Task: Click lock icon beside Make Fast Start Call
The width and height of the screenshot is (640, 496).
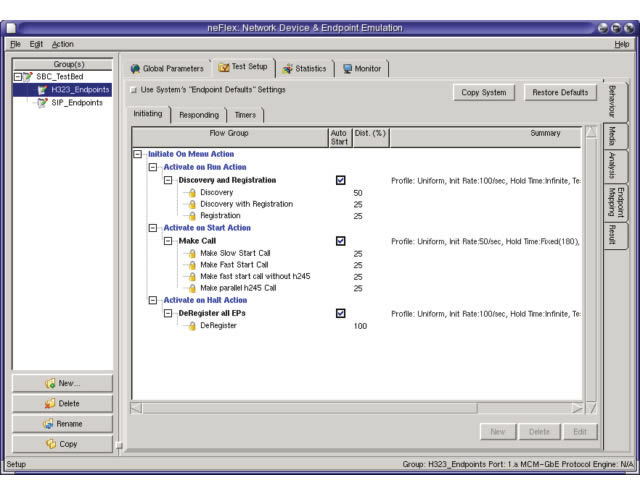Action: coord(192,265)
